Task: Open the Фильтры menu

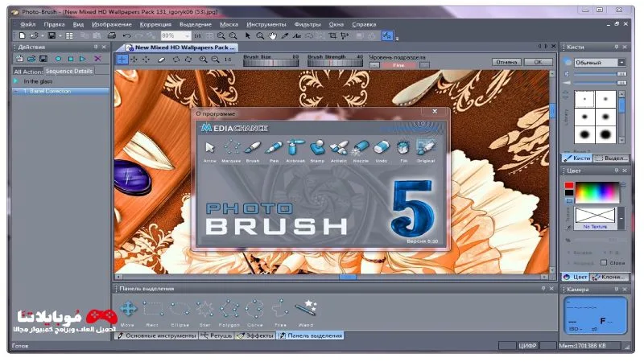Action: pos(308,24)
